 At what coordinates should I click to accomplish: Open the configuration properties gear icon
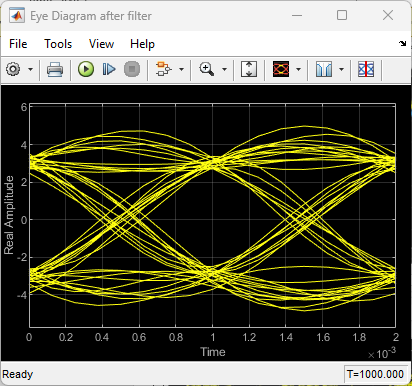[13, 69]
